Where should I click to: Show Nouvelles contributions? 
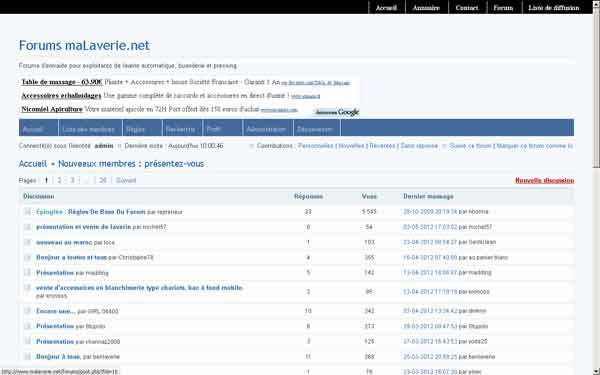point(351,146)
